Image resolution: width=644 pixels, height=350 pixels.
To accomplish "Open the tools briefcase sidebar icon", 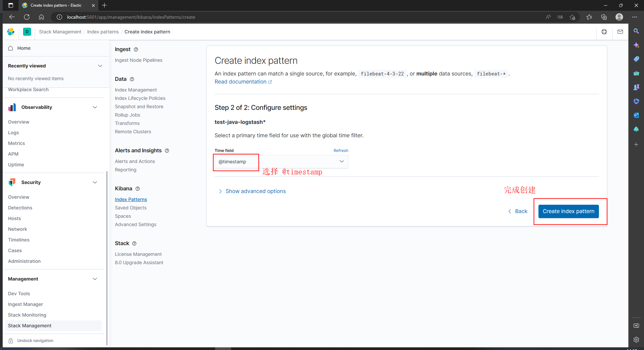I will [636, 73].
